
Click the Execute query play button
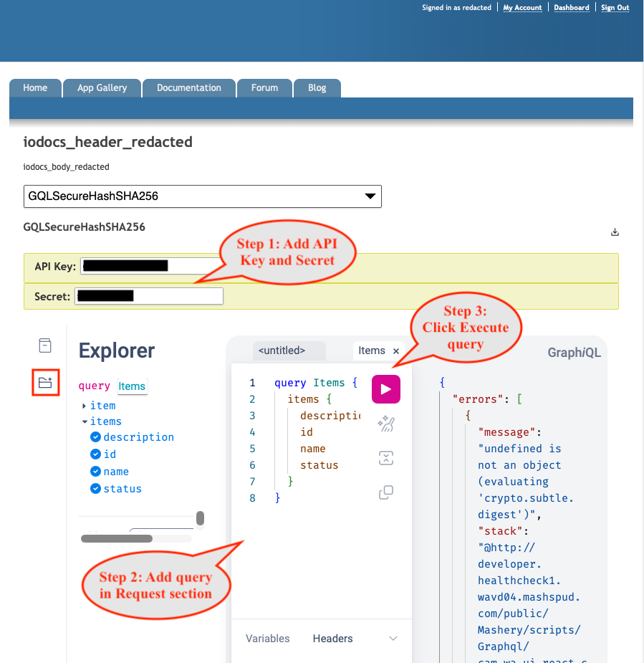[386, 389]
